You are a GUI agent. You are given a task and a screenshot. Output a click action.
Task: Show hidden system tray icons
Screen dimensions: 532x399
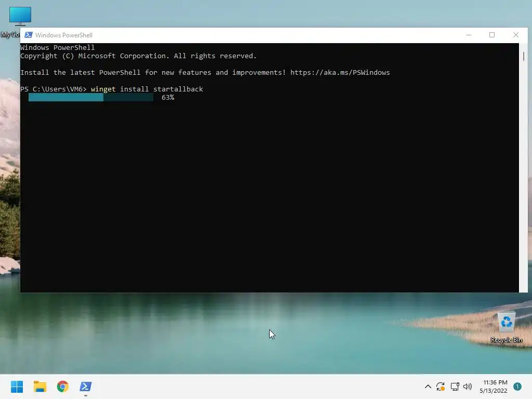tap(428, 387)
